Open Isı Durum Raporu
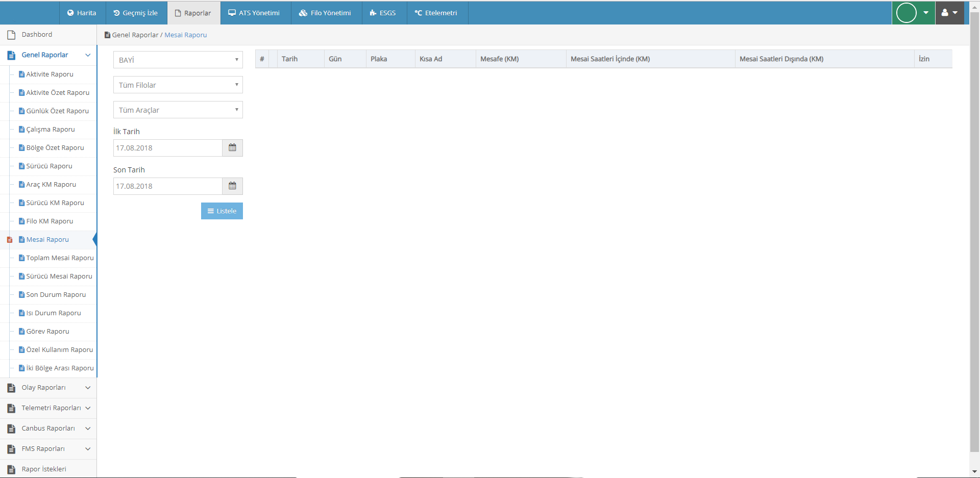The width and height of the screenshot is (980, 478). [54, 313]
